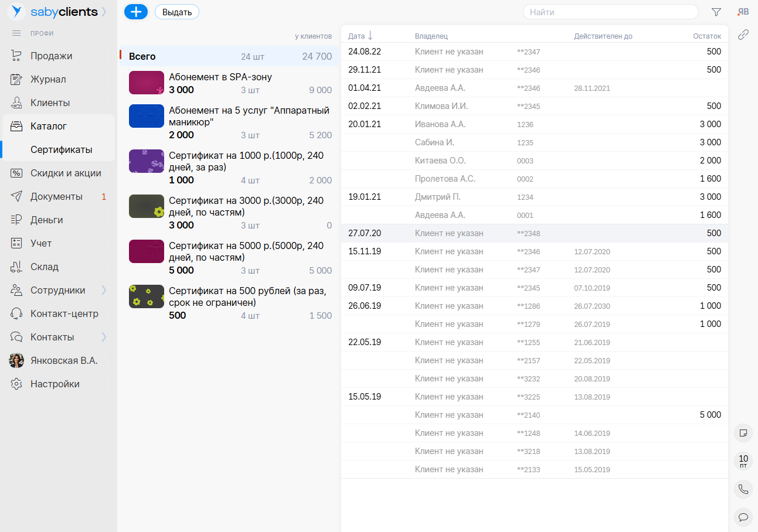Expand the sabyclients app switcher chevron
This screenshot has width=758, height=532.
[x=104, y=12]
